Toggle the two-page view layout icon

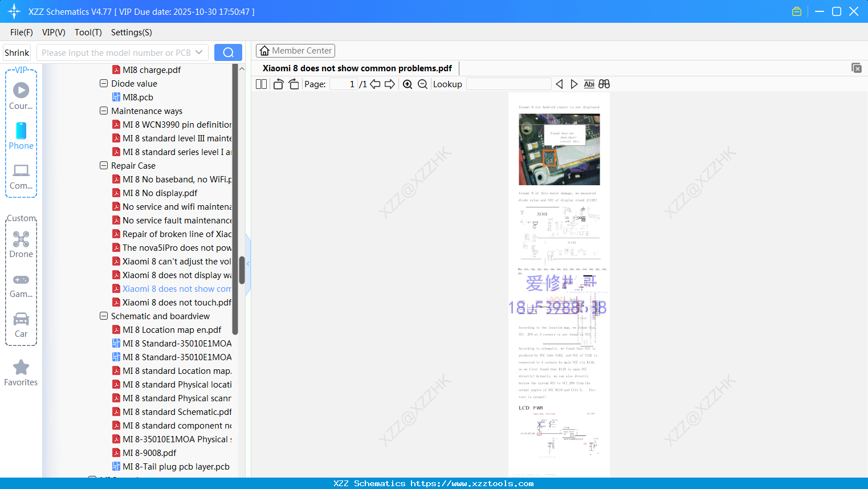pos(261,84)
